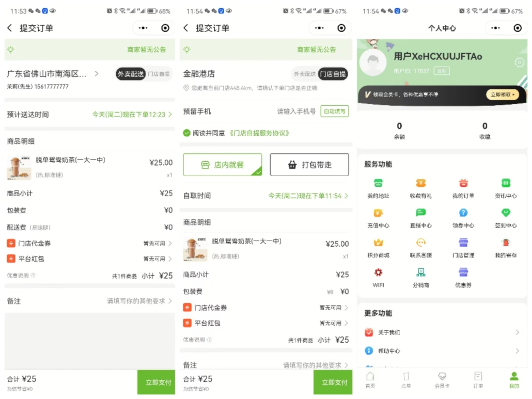Tap the 联系客服 headset icon
Viewport: 532px width, 399px height.
pos(421,243)
